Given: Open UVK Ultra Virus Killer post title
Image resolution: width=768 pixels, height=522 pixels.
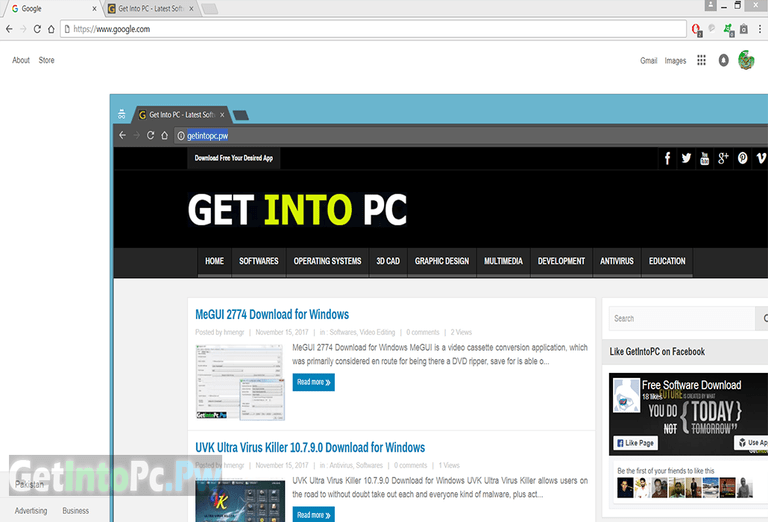Looking at the screenshot, I should click(310, 448).
